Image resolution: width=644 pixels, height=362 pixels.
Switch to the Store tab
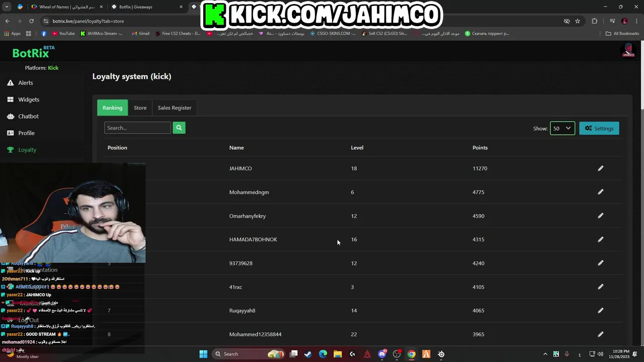[140, 108]
